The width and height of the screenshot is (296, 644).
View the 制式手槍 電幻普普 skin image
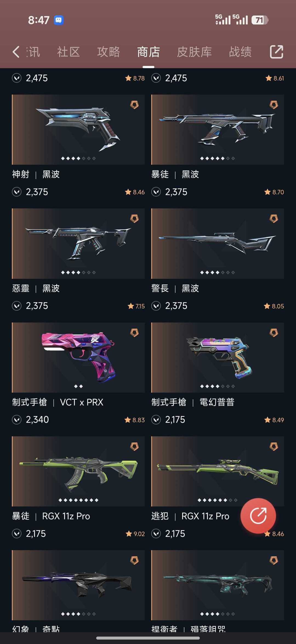218,357
